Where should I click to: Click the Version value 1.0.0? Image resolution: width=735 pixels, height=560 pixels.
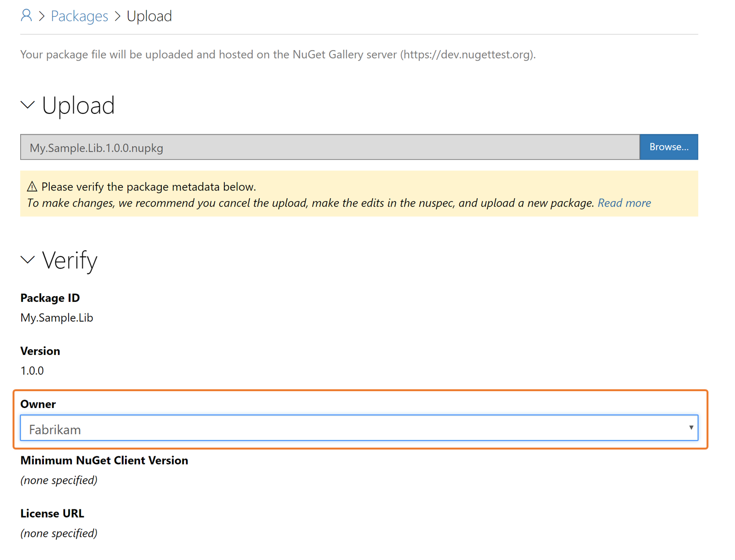32,370
